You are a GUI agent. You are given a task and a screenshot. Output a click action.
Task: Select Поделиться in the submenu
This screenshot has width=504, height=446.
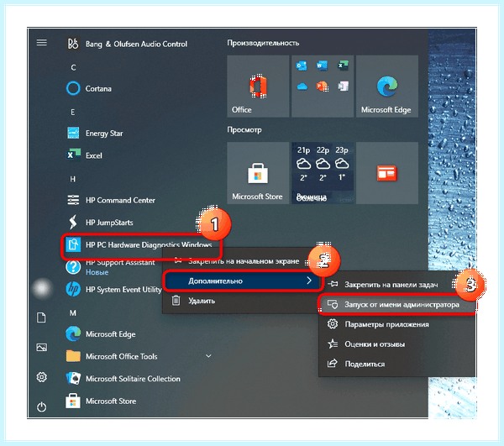point(397,364)
